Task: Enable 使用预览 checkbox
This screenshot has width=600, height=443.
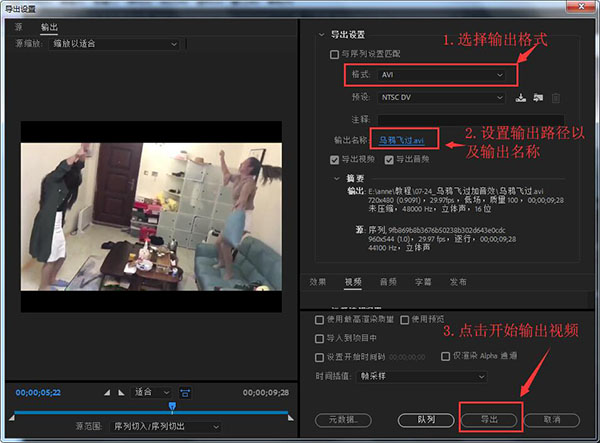Action: (x=404, y=319)
